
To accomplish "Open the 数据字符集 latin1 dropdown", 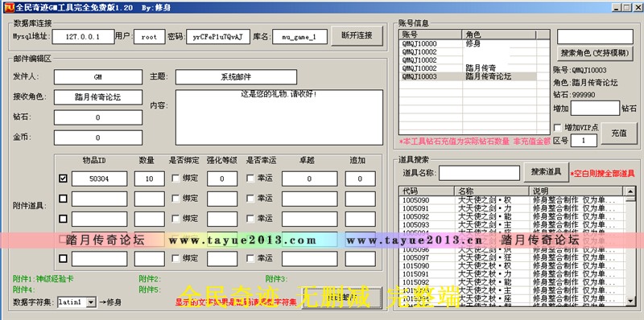I will 91,302.
